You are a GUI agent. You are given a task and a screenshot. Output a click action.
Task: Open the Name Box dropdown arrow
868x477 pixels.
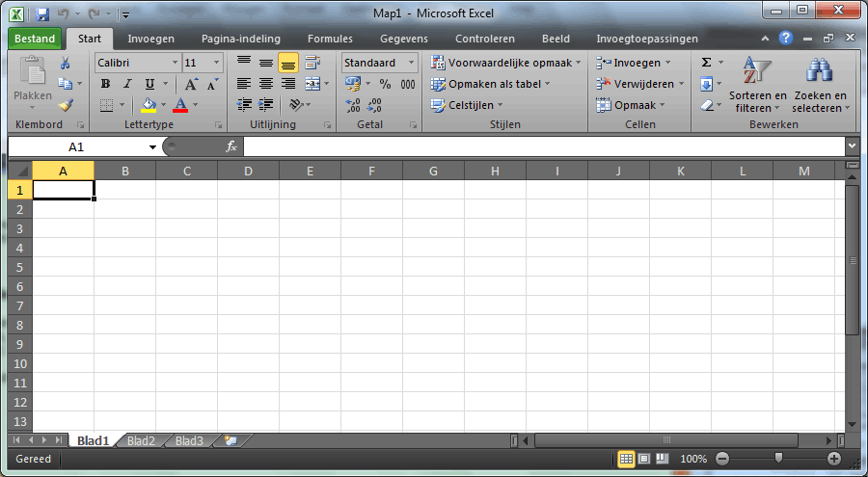[152, 147]
